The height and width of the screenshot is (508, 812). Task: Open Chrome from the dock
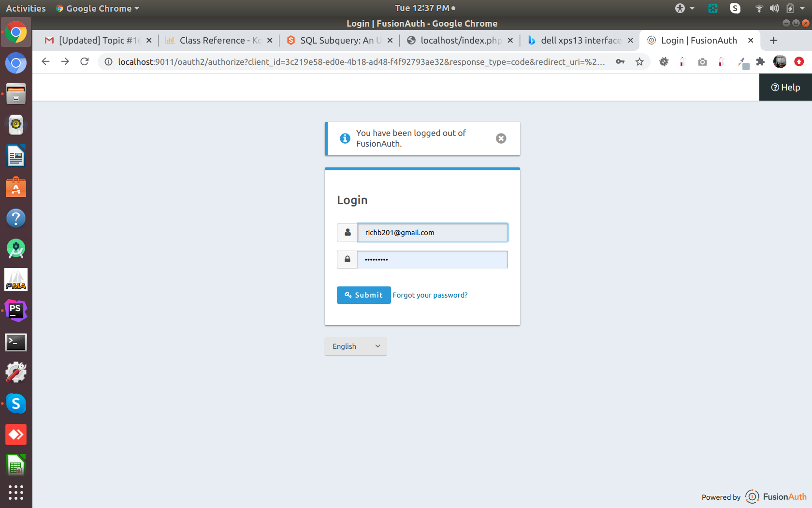[16, 32]
